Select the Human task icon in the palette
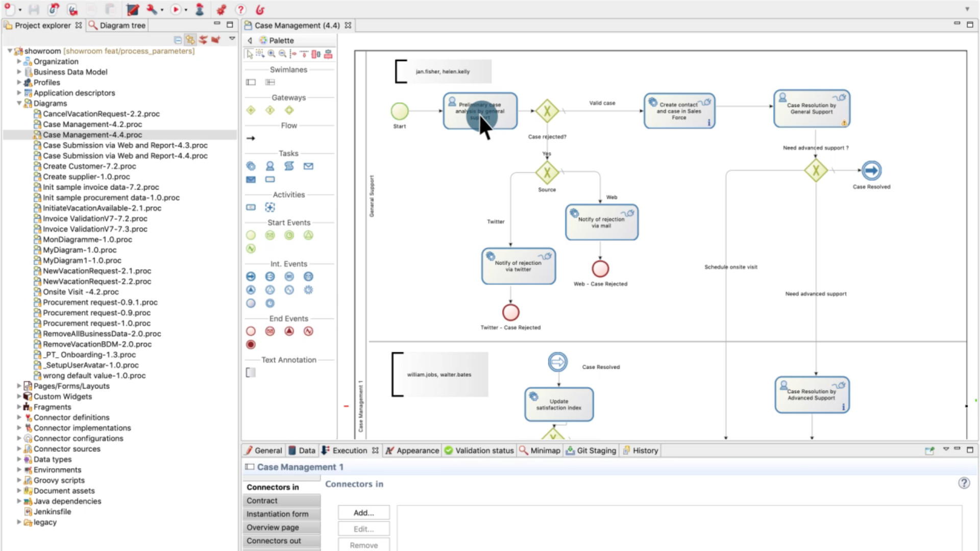The image size is (980, 551). 270,166
